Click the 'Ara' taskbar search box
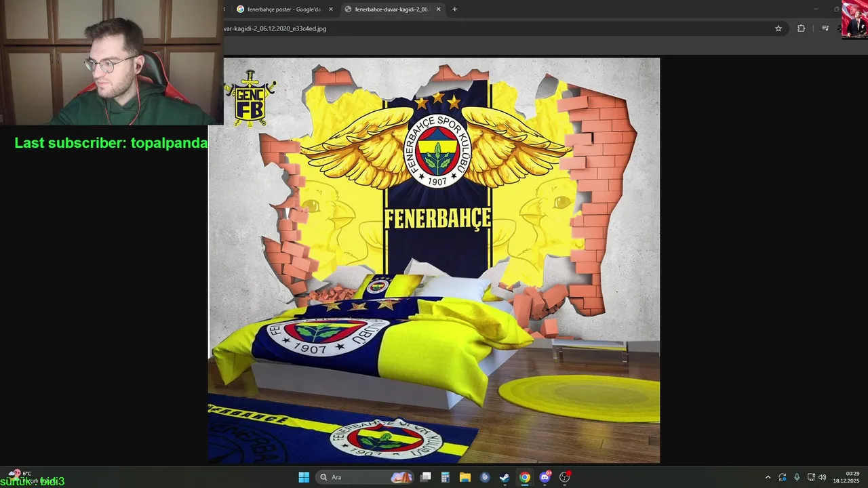This screenshot has height=488, width=868. (365, 477)
